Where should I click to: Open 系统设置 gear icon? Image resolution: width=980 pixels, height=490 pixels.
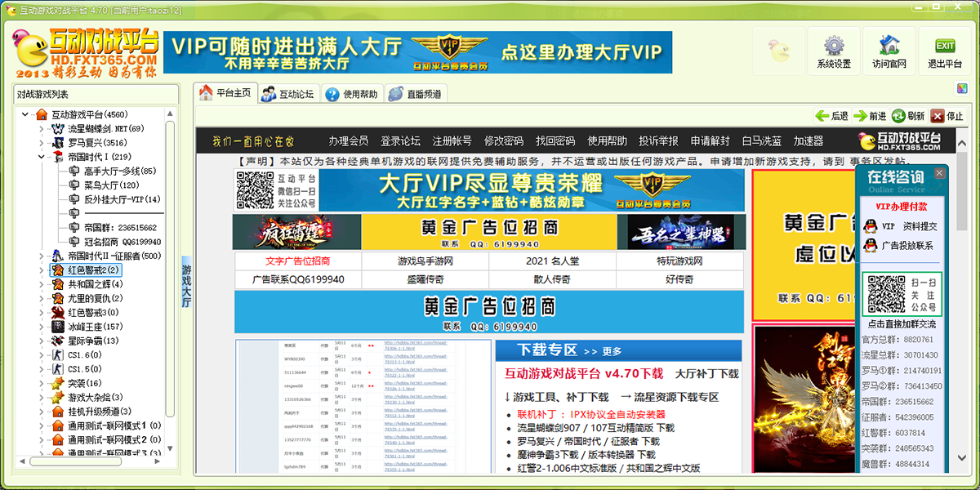click(x=833, y=46)
